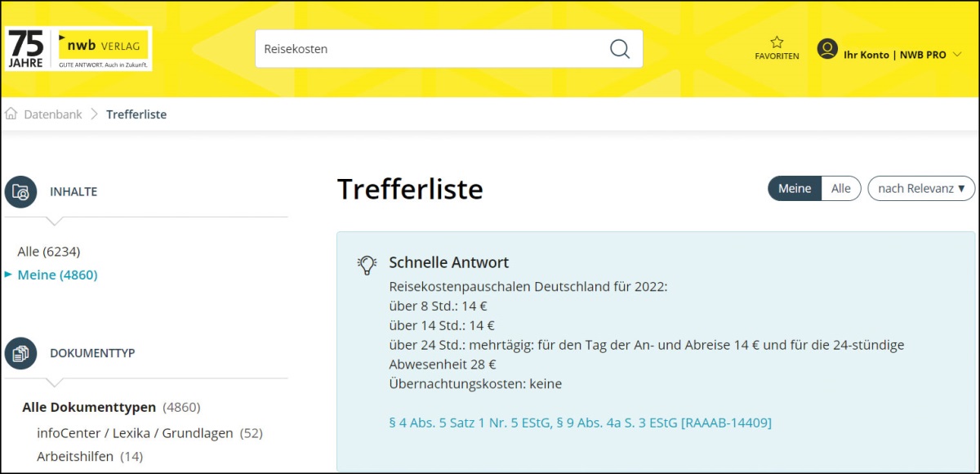The width and height of the screenshot is (980, 474).
Task: Click the Inhalte folder icon
Action: point(20,192)
